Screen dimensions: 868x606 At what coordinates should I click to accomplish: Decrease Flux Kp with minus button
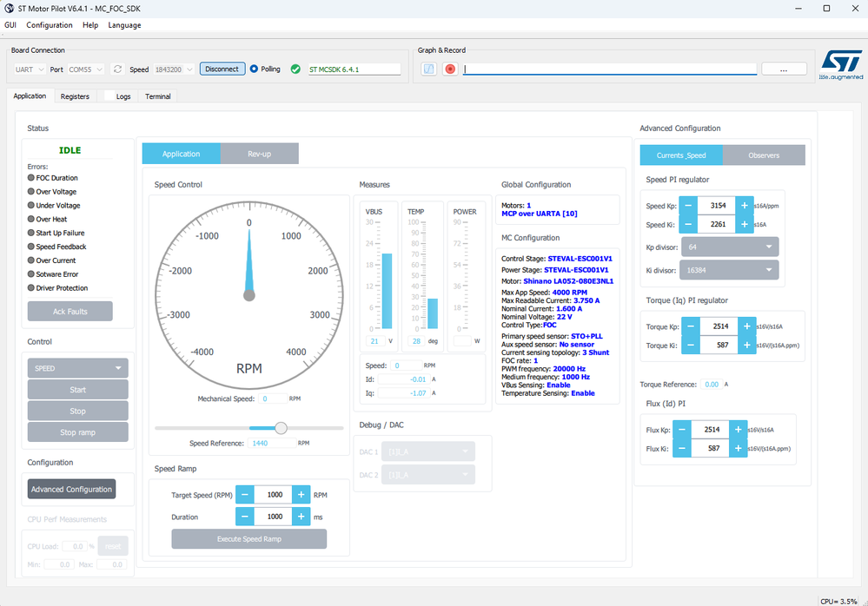click(x=682, y=430)
